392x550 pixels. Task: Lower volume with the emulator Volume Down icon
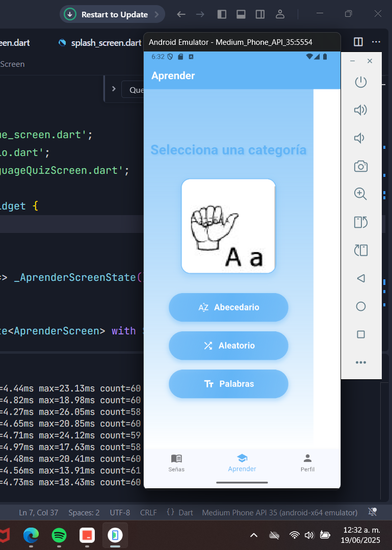coord(360,138)
